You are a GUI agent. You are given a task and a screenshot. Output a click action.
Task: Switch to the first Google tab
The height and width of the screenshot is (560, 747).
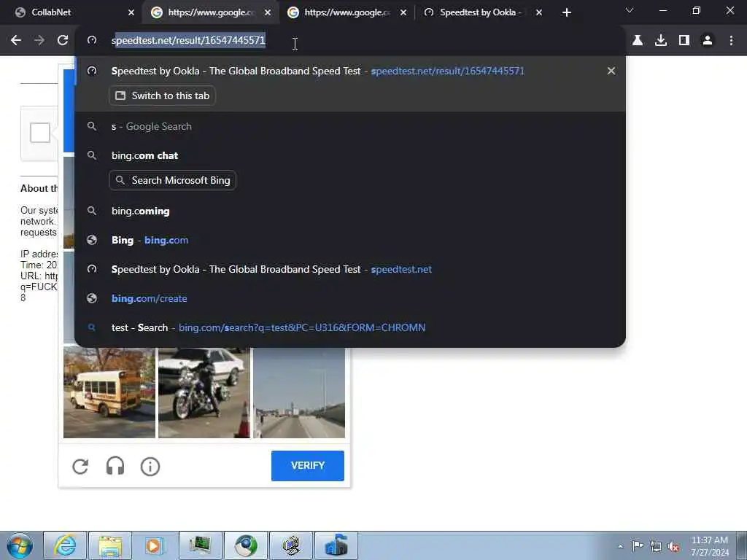[209, 12]
